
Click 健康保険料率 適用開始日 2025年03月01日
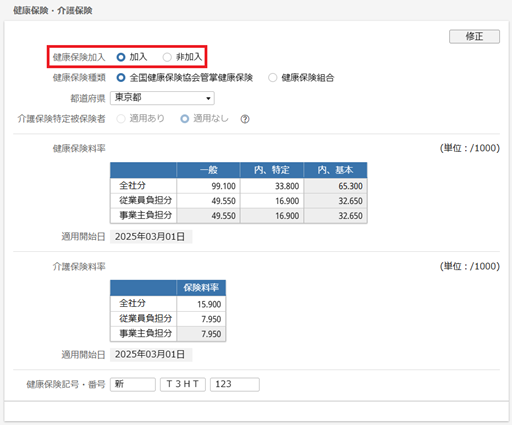(151, 237)
